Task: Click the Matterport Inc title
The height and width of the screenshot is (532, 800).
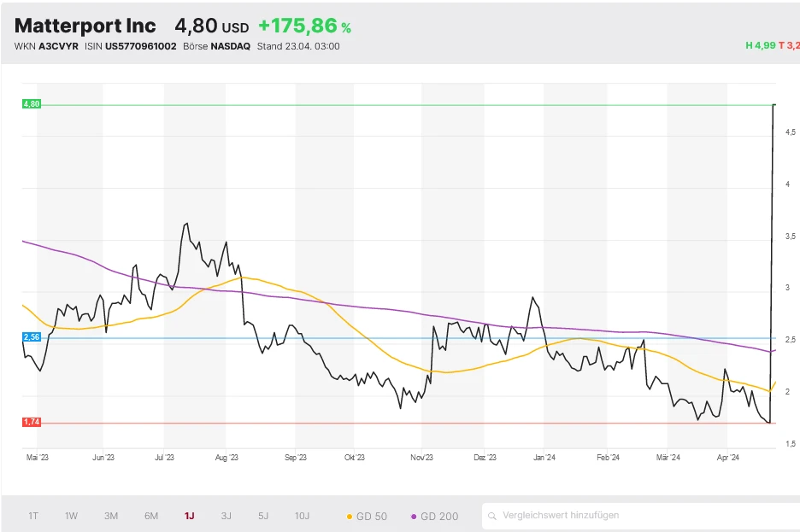Action: tap(85, 26)
